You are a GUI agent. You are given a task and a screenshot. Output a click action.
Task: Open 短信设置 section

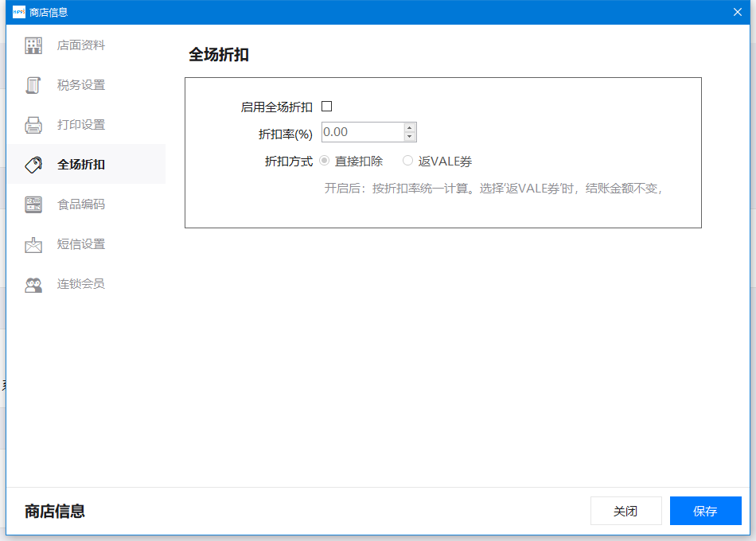(81, 244)
